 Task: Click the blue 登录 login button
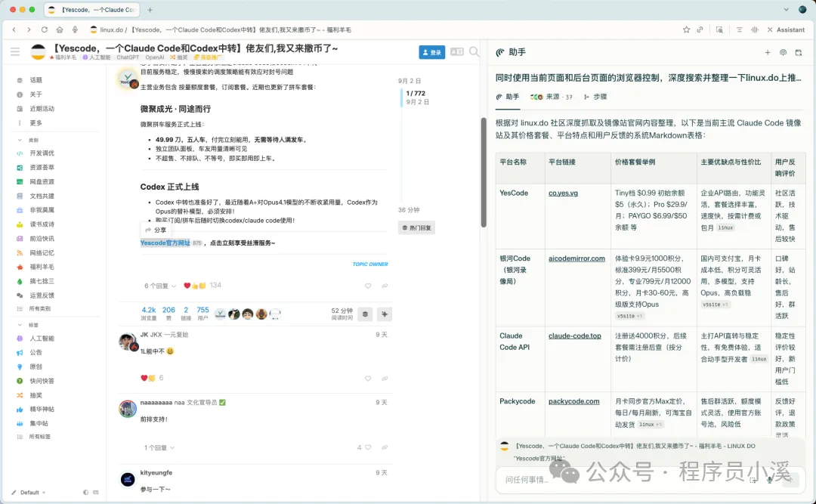(431, 52)
